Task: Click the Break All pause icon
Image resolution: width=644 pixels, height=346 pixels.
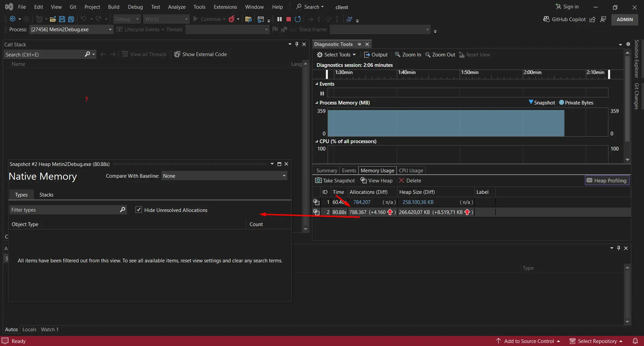Action: (280, 19)
